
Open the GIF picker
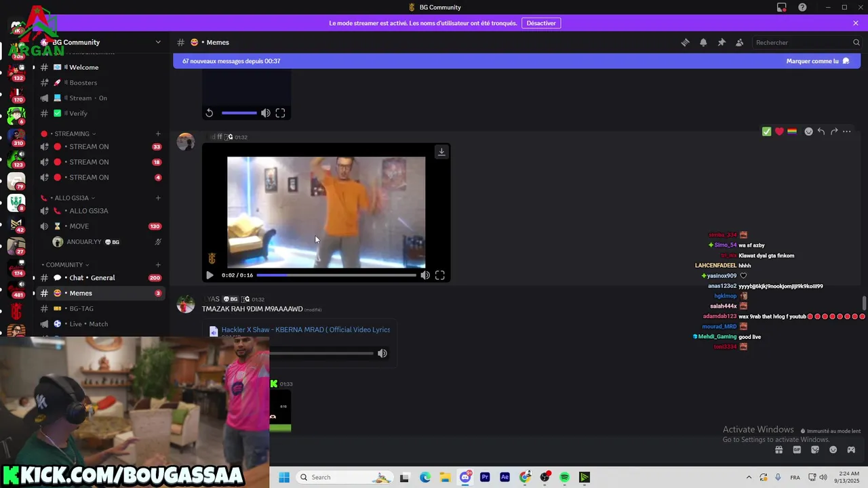pos(797,449)
